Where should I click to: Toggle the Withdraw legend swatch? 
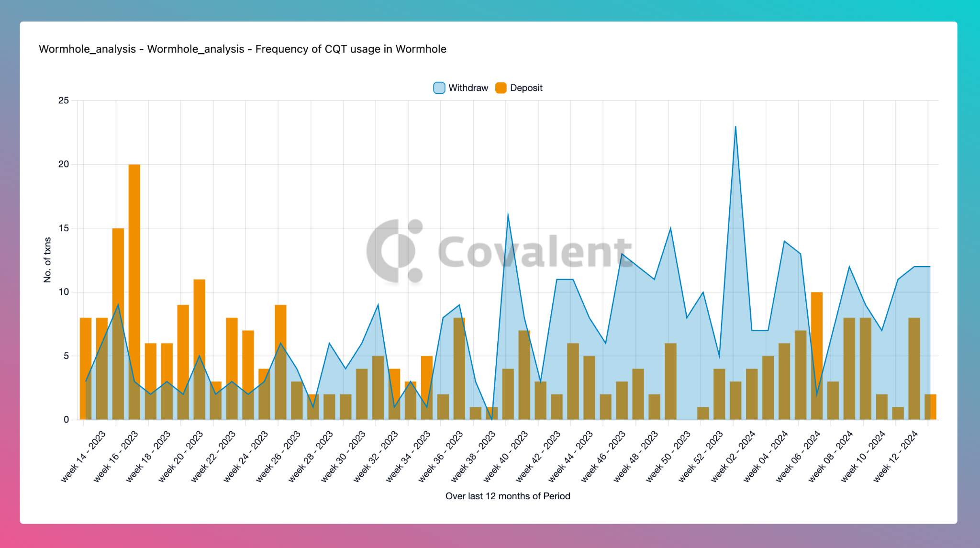point(439,88)
